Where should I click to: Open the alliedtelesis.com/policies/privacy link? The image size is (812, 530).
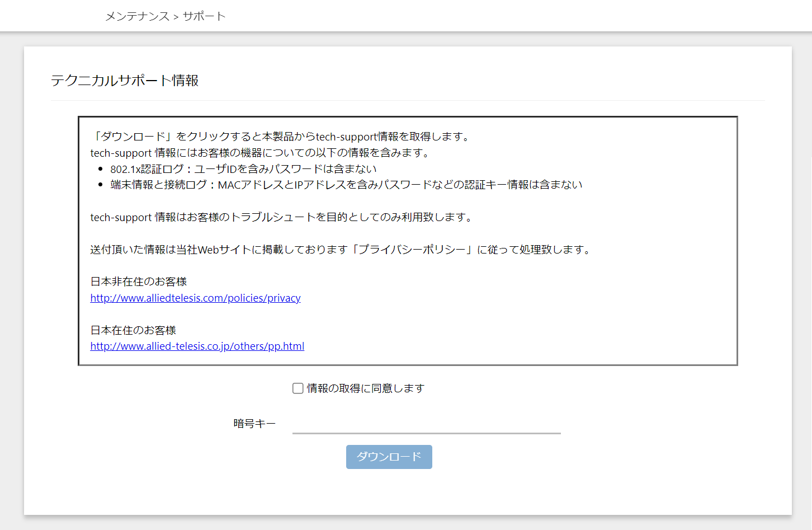[195, 298]
